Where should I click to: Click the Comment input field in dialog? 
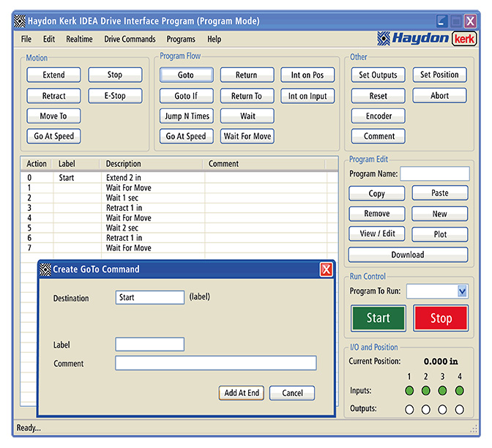pos(216,363)
